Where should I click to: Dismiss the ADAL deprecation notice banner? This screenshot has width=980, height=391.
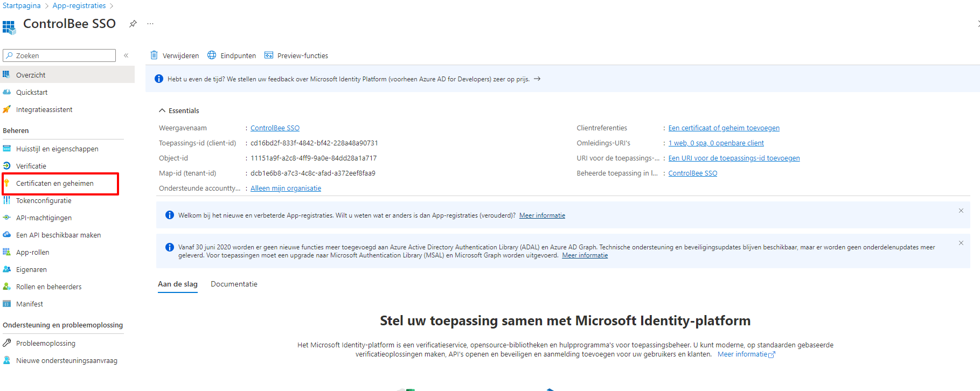(961, 243)
